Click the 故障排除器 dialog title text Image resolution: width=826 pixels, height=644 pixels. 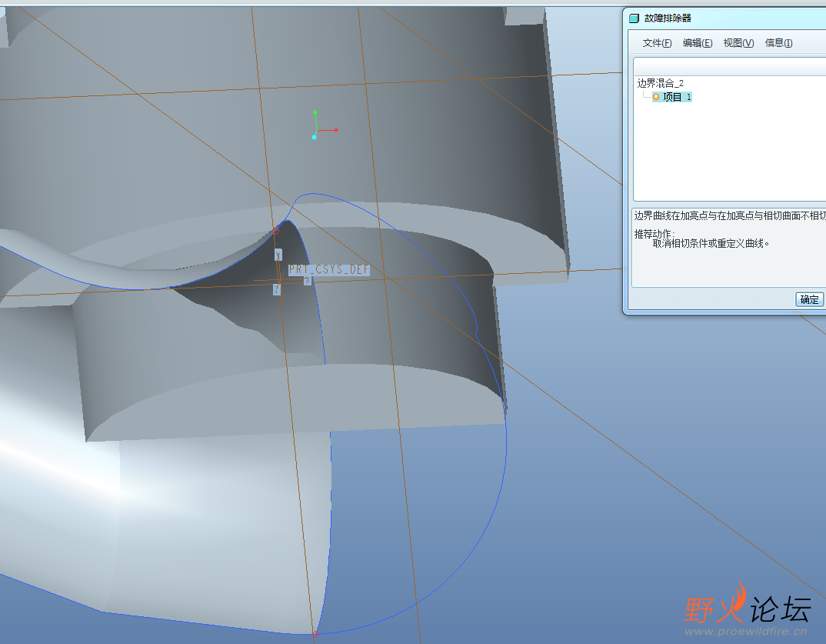(668, 18)
